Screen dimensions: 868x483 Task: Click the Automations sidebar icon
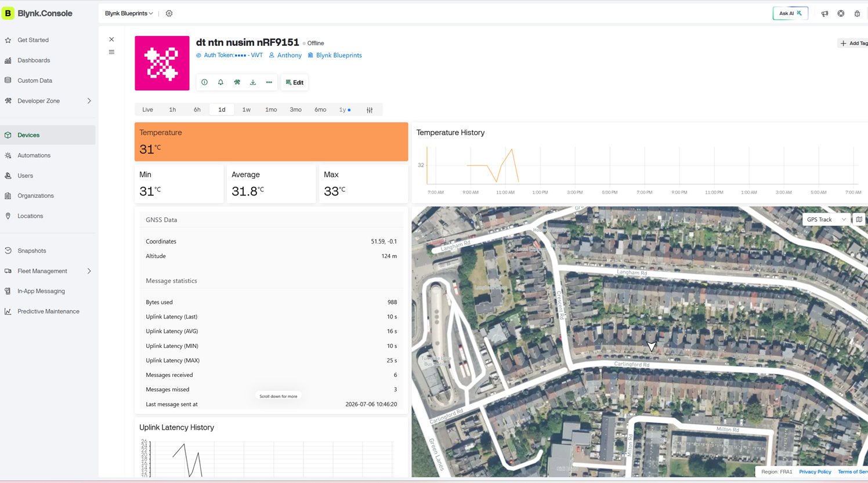coord(8,155)
